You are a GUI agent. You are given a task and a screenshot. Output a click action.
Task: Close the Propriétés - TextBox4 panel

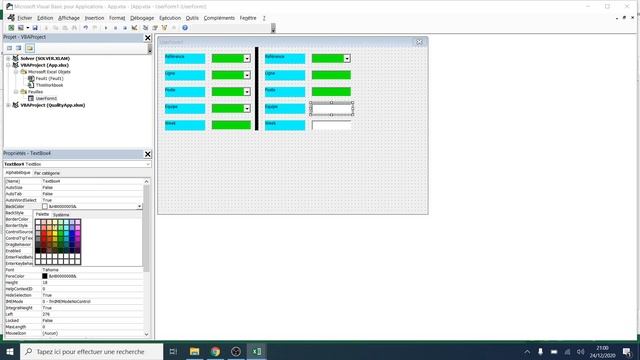coord(148,154)
